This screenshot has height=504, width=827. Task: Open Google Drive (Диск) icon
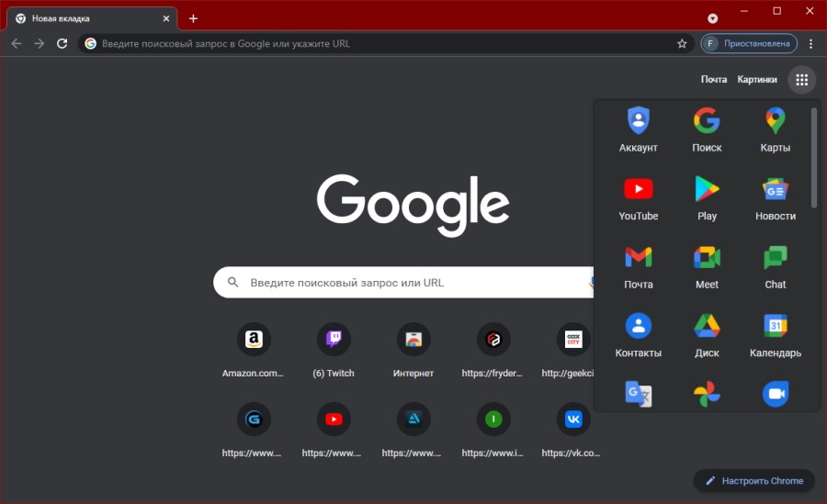pyautogui.click(x=707, y=326)
